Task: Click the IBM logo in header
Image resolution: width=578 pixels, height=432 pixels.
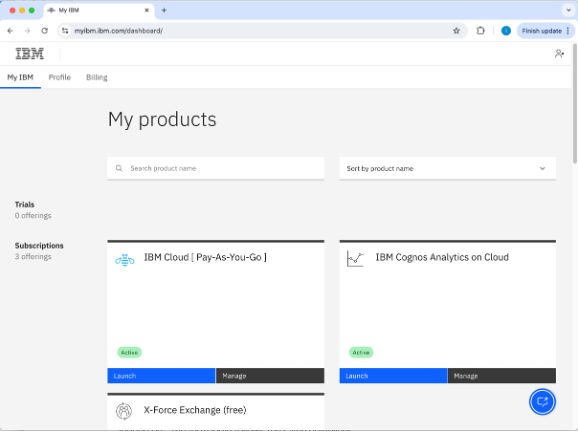Action: (29, 54)
